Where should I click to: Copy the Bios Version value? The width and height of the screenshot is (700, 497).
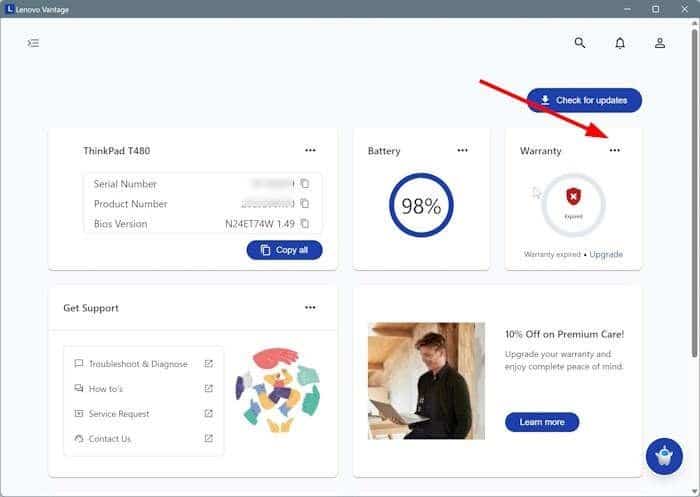(304, 223)
